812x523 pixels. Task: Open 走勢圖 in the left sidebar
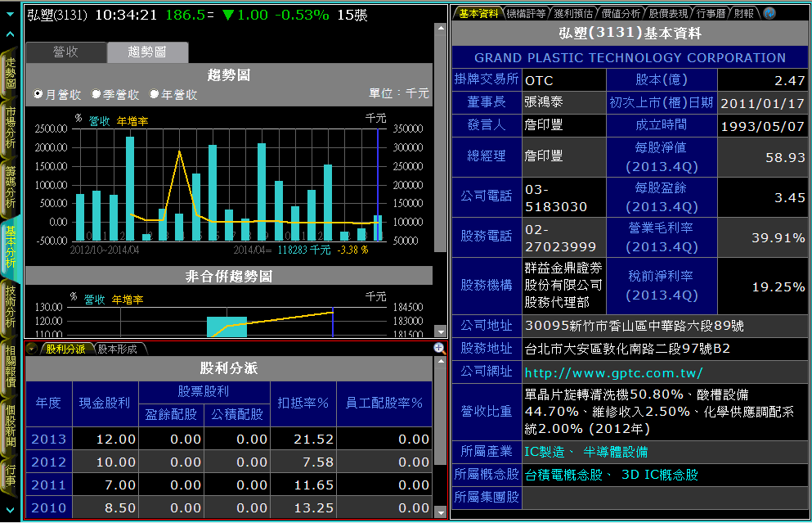tap(11, 73)
